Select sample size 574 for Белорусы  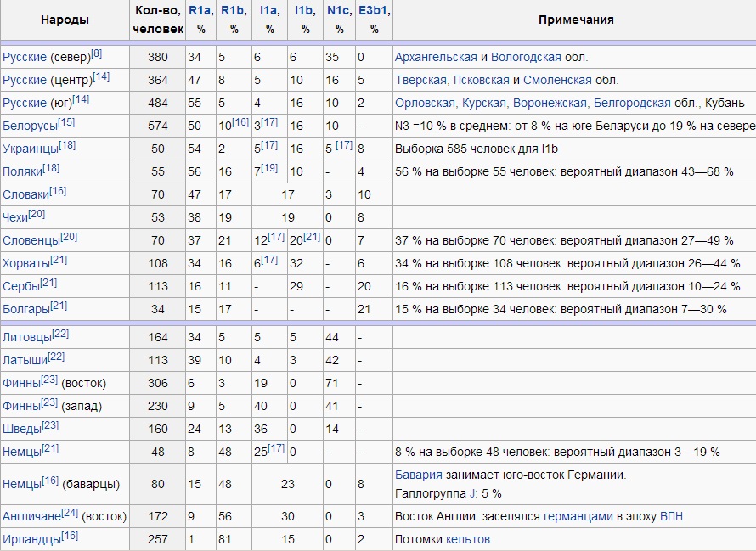click(x=158, y=127)
